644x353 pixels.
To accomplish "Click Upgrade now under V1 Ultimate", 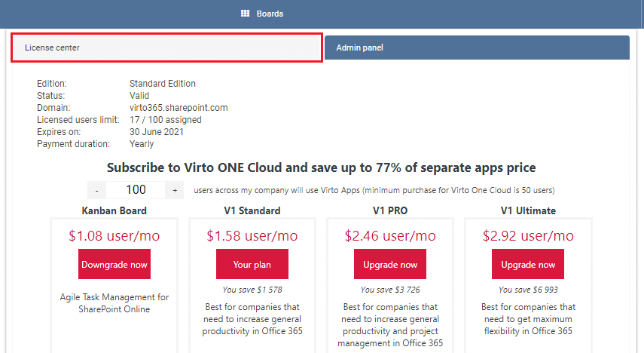I will (528, 264).
